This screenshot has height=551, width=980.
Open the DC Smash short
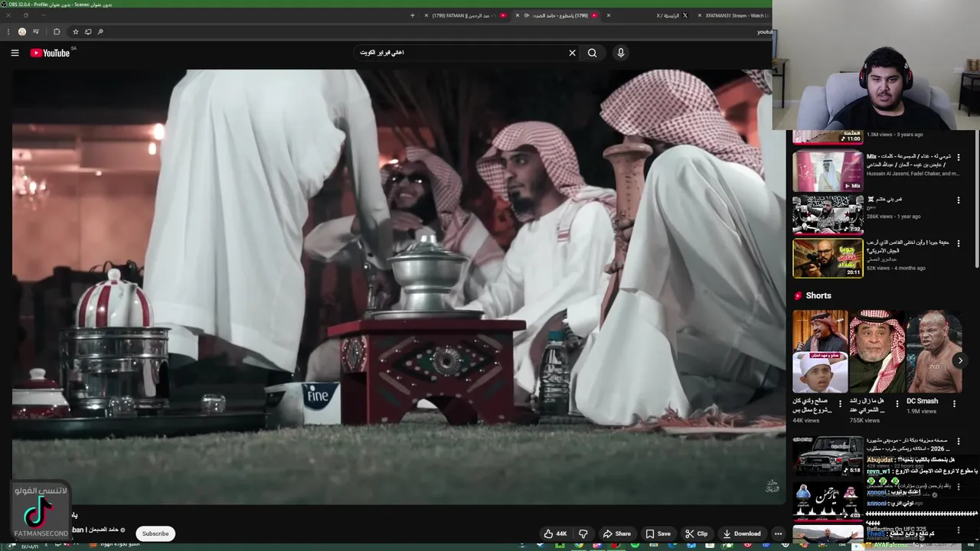[933, 351]
